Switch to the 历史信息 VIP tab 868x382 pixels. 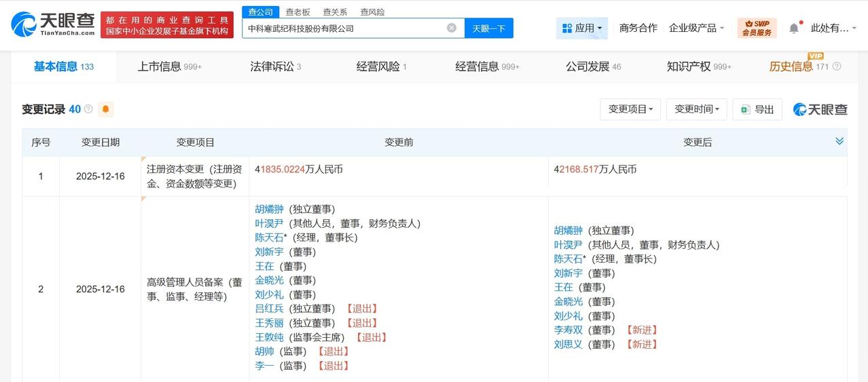799,66
